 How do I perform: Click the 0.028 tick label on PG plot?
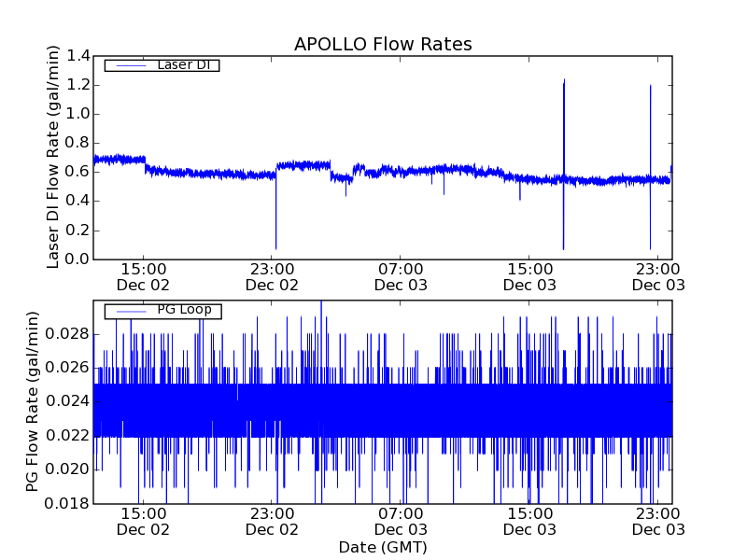pos(67,334)
